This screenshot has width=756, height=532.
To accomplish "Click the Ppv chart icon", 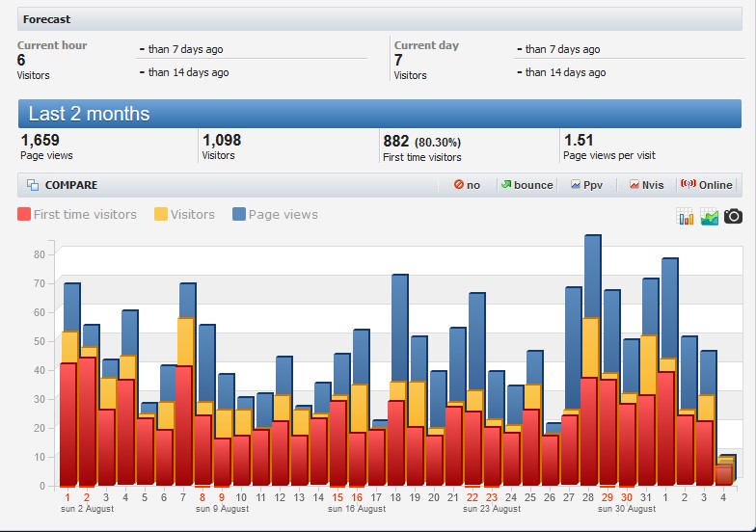I will (x=576, y=185).
